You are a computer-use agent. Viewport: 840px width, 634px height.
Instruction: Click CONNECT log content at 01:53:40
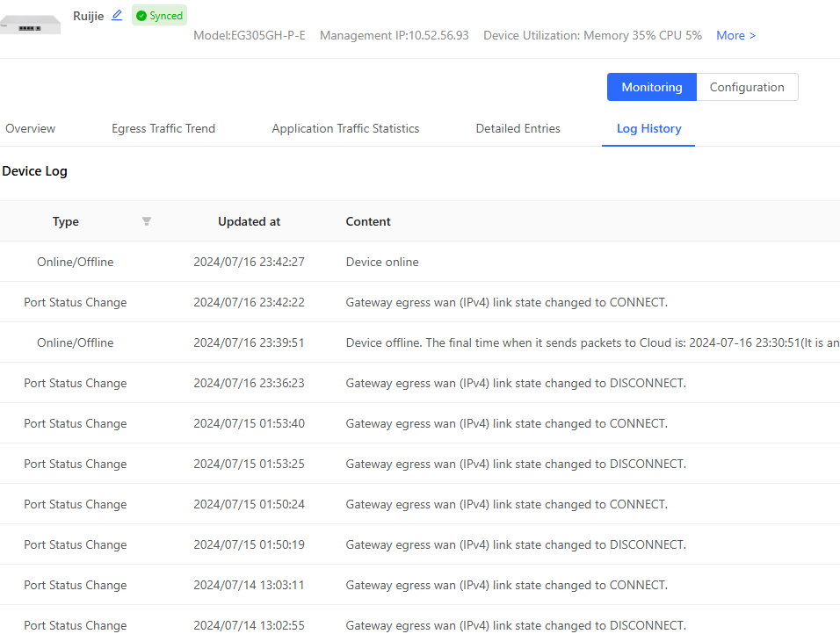[507, 423]
